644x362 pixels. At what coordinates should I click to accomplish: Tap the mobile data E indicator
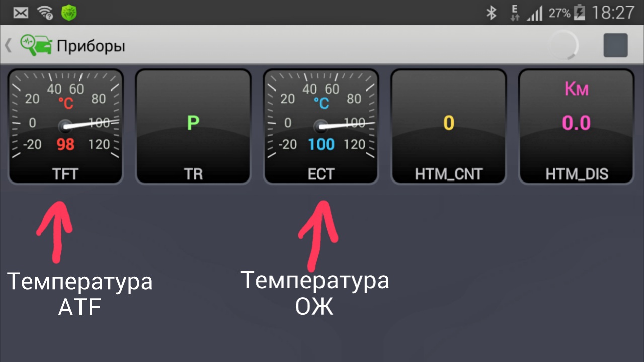[514, 13]
